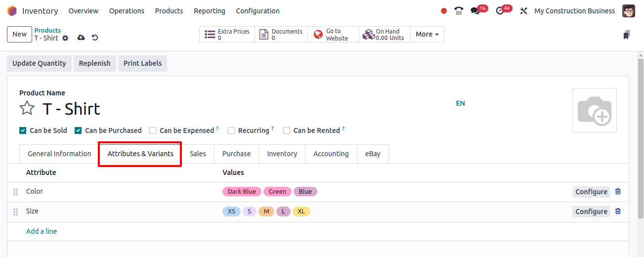The height and width of the screenshot is (257, 644).
Task: Toggle the Can be Purchased checkbox
Action: click(78, 130)
